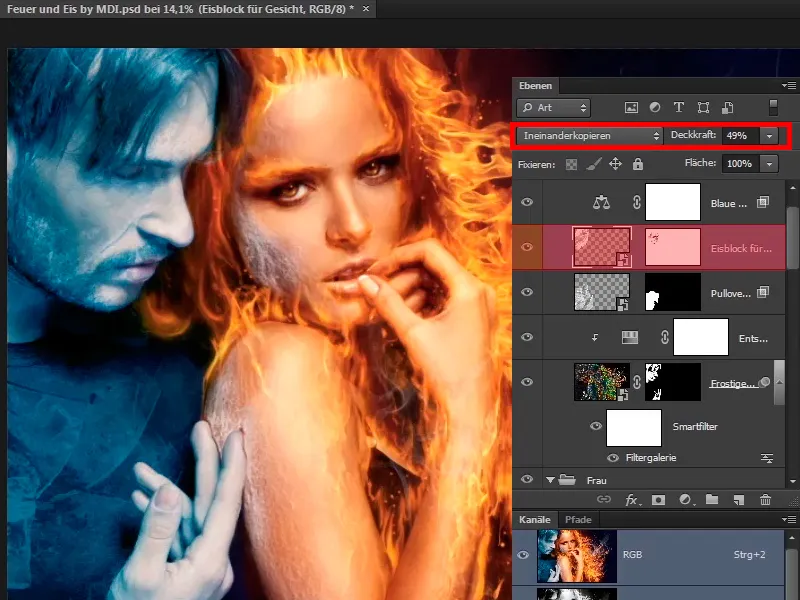Select the Blaue layer's white mask thumbnail

point(673,202)
